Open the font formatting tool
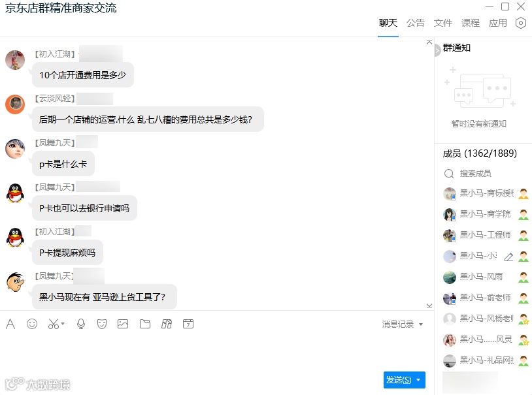The image size is (532, 395). pos(10,324)
